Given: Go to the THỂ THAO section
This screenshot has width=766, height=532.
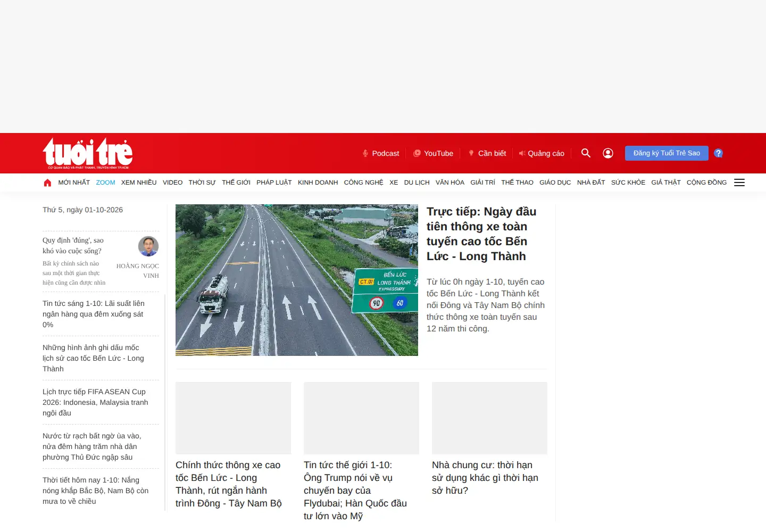Looking at the screenshot, I should (517, 182).
